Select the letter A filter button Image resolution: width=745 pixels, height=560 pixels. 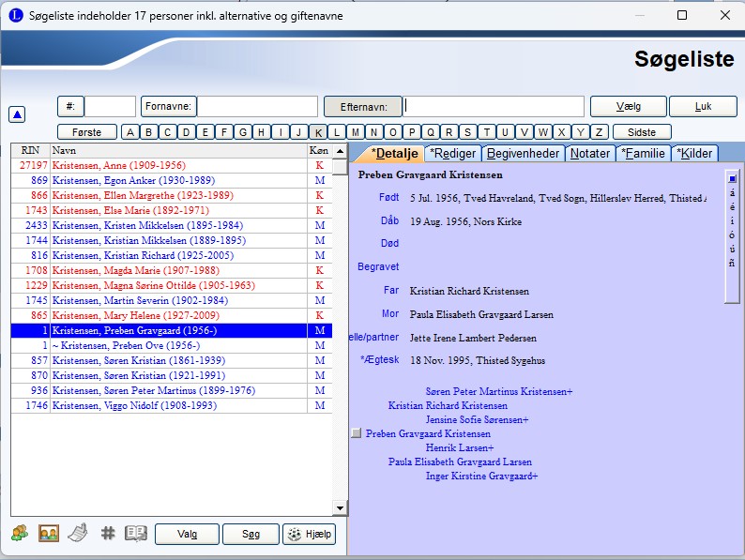[131, 132]
